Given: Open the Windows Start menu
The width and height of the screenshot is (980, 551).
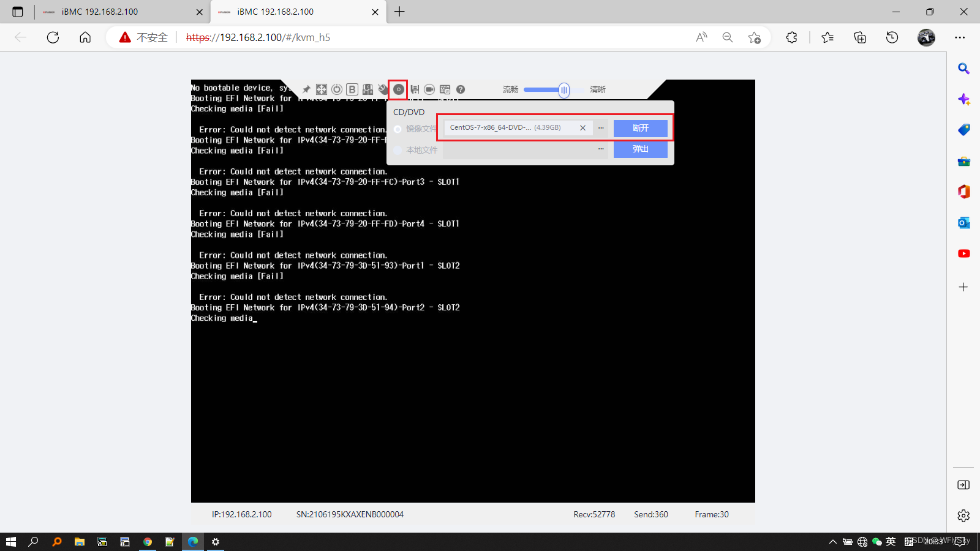Looking at the screenshot, I should pos(10,542).
